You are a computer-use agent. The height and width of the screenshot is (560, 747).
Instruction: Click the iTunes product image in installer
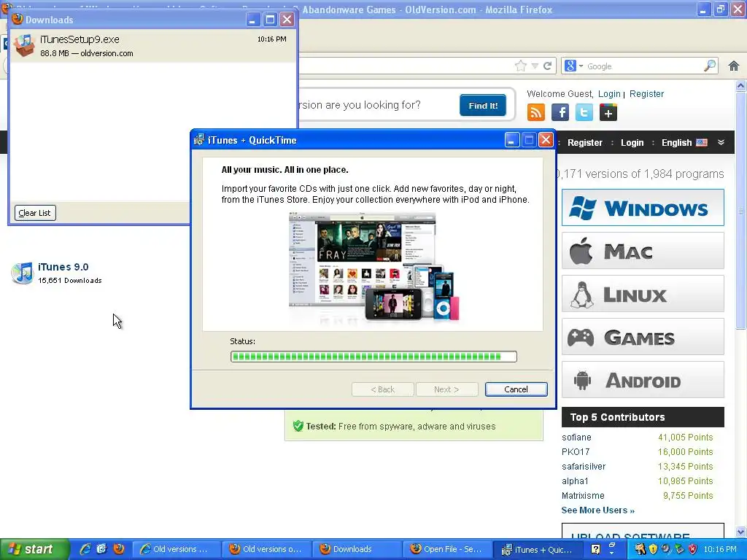coord(374,267)
